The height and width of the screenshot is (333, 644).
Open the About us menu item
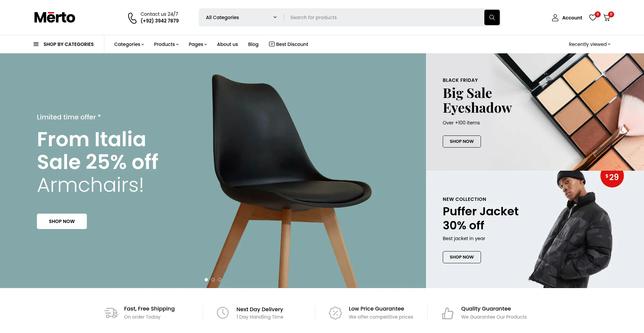coord(227,44)
